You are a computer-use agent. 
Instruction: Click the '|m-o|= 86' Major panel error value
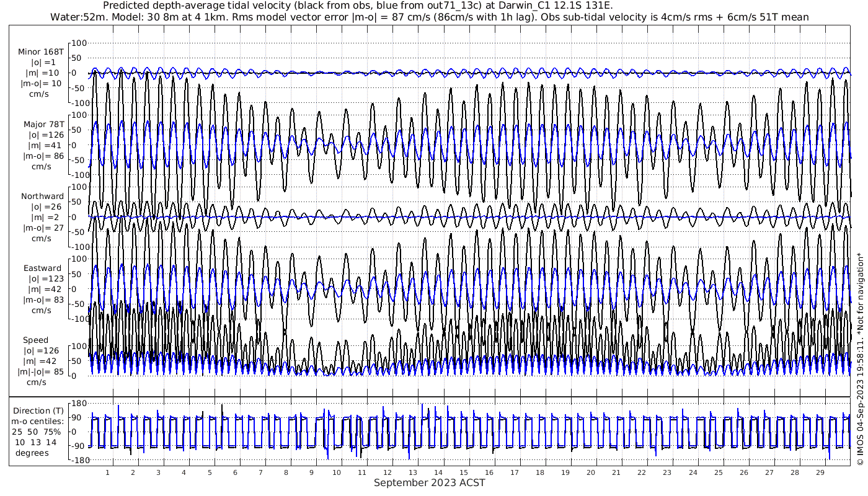point(42,156)
